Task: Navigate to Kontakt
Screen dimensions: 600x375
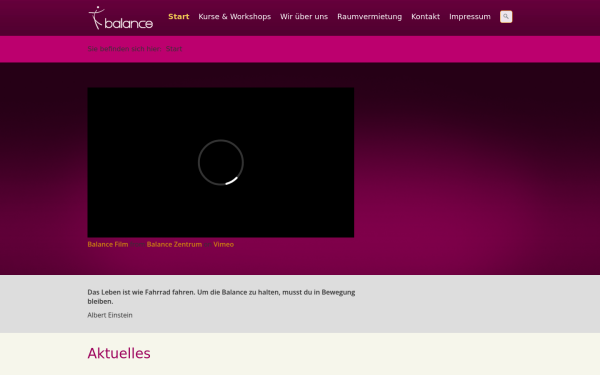Action: [x=426, y=16]
